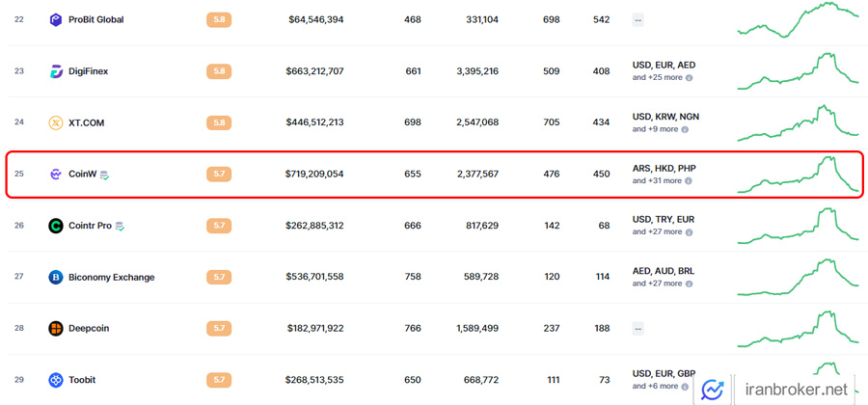
Task: Click the Biconomy Exchange logo icon
Action: pos(56,277)
